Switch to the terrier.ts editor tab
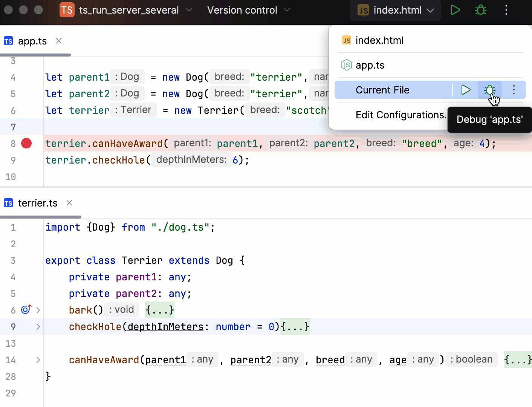The image size is (532, 407). 38,203
